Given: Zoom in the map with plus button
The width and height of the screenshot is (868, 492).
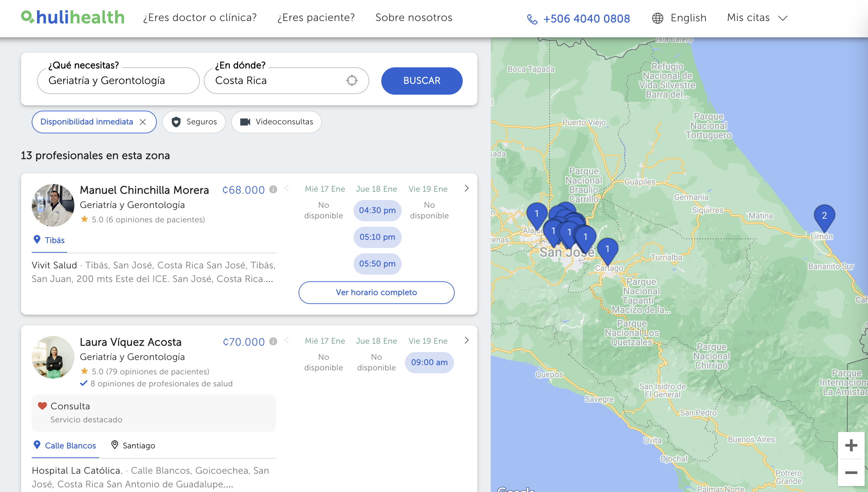Looking at the screenshot, I should tap(851, 445).
